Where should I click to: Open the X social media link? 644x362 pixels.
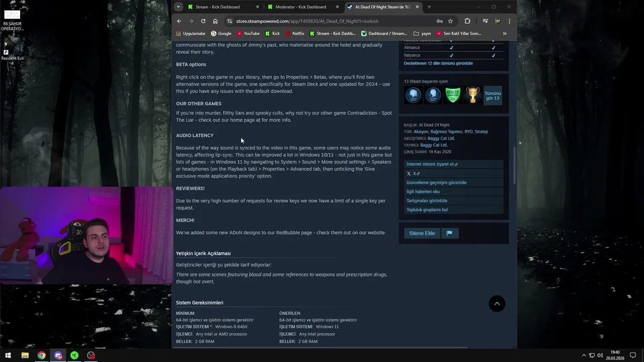[453, 173]
